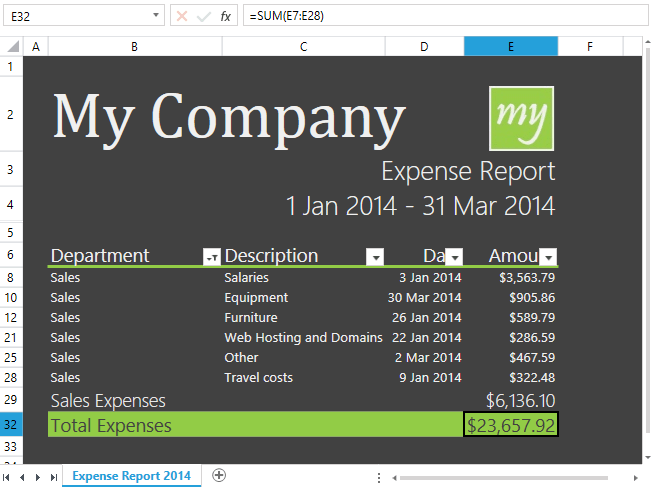Click the Insert Function fx icon
Viewport: 653px width, 488px height.
(226, 16)
